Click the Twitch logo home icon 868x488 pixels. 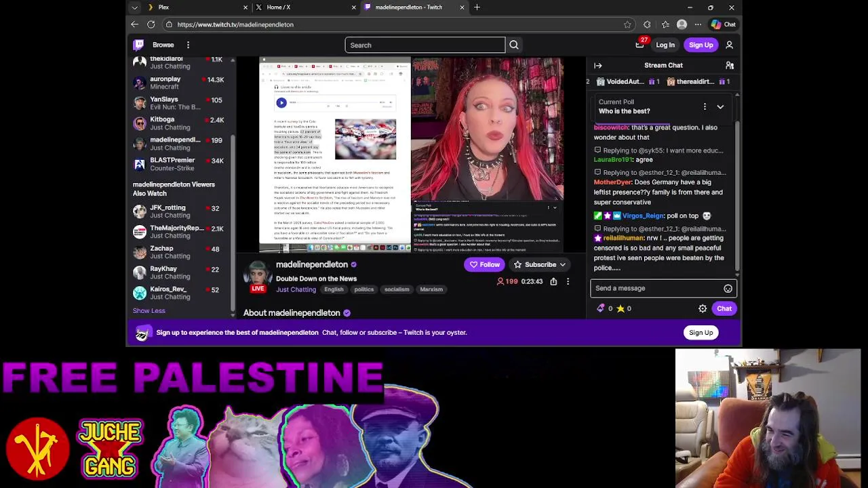(x=138, y=45)
